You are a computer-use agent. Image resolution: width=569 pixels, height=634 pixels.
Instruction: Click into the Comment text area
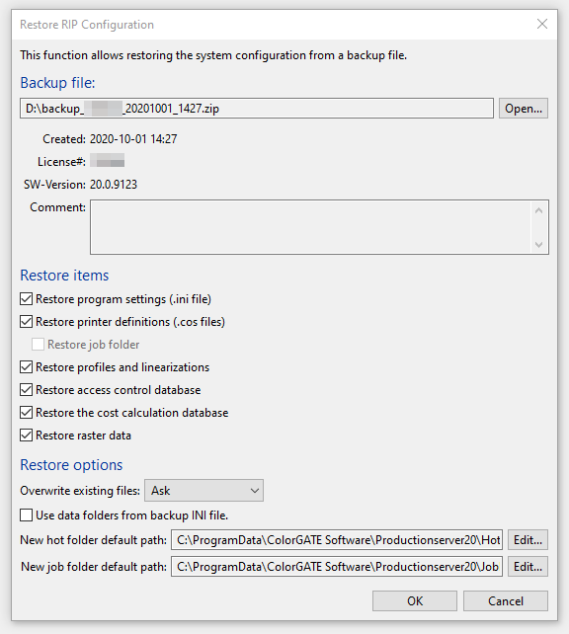pos(311,227)
